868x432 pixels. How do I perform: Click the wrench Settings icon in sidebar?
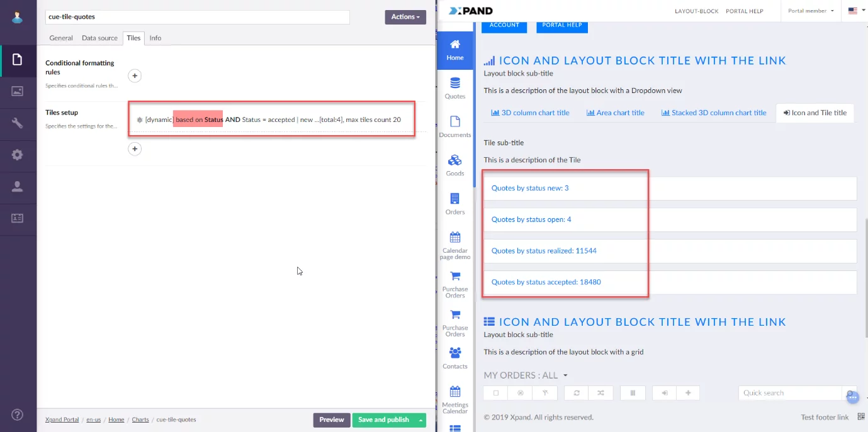[x=18, y=123]
